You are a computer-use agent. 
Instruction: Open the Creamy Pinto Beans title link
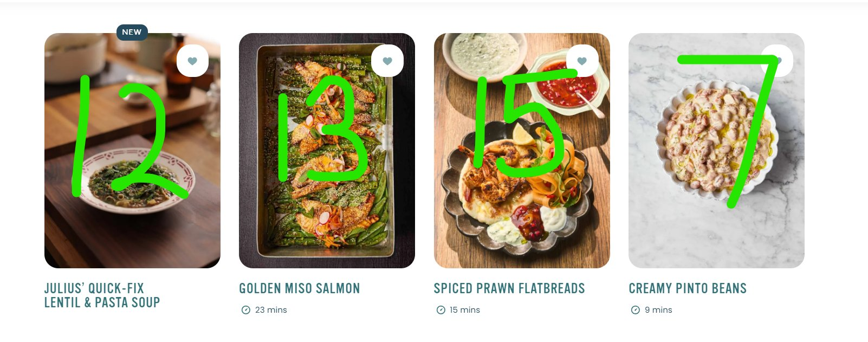pyautogui.click(x=688, y=288)
